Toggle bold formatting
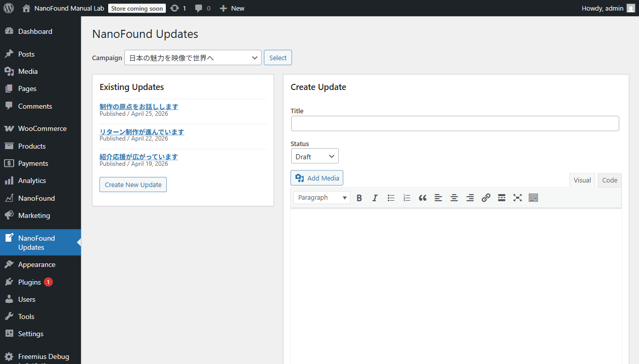This screenshot has height=364, width=639. (359, 198)
